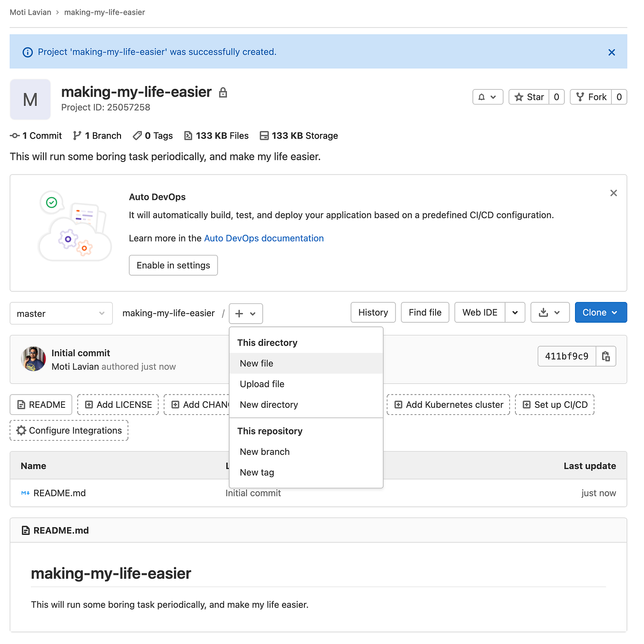This screenshot has width=644, height=644.
Task: Open the Web IDE
Action: [480, 313]
